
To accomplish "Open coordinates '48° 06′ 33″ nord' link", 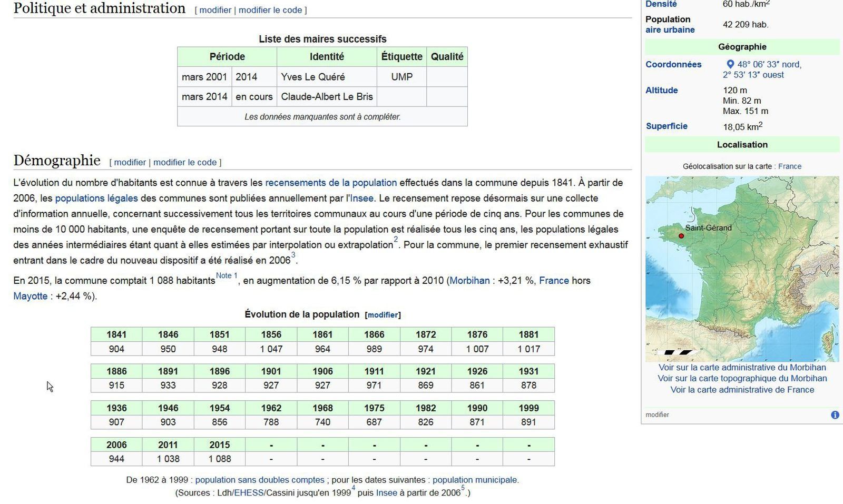I will point(769,64).
